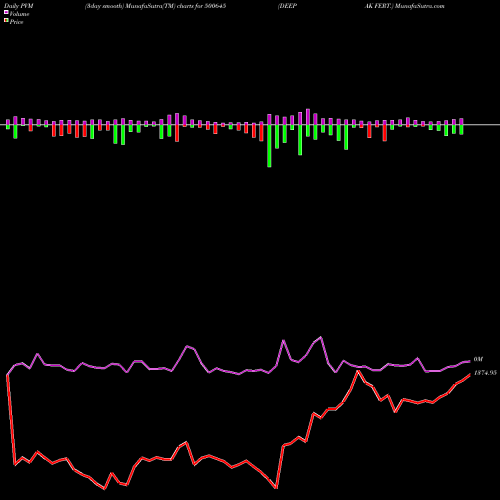
Task: Click the MunafaSutra.com text at top right
Action: point(419,6)
